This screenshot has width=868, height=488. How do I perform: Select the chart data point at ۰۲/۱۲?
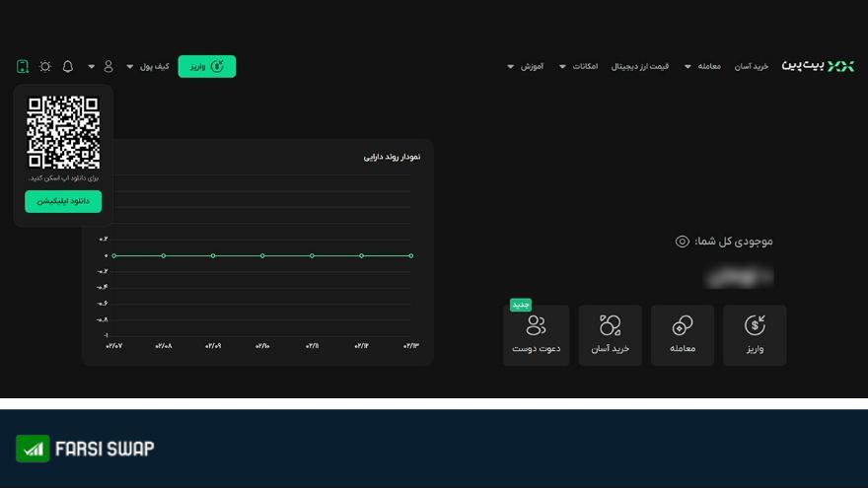click(x=361, y=255)
